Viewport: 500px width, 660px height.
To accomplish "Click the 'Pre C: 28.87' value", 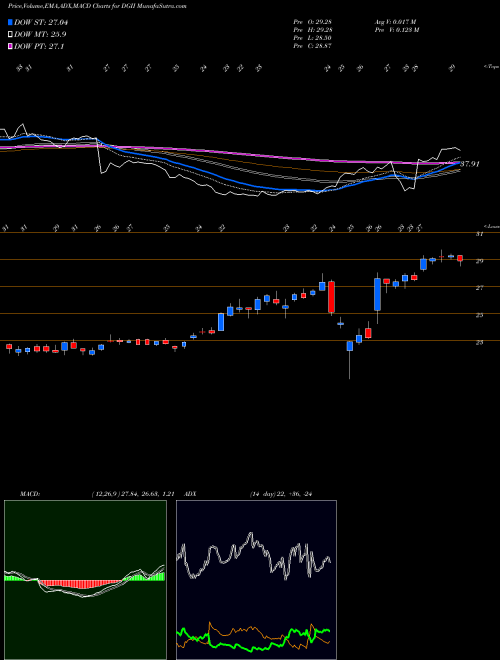I will click(x=312, y=46).
